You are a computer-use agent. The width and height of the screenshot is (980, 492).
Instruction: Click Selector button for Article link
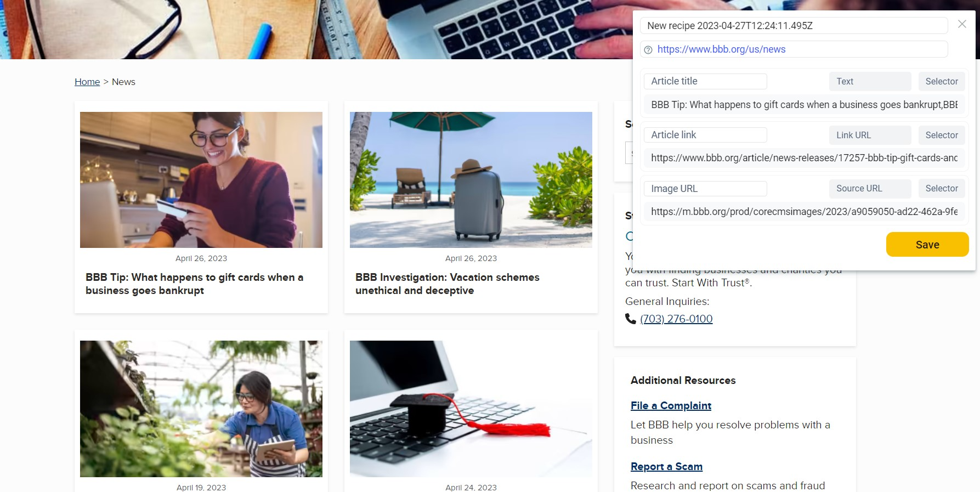942,135
